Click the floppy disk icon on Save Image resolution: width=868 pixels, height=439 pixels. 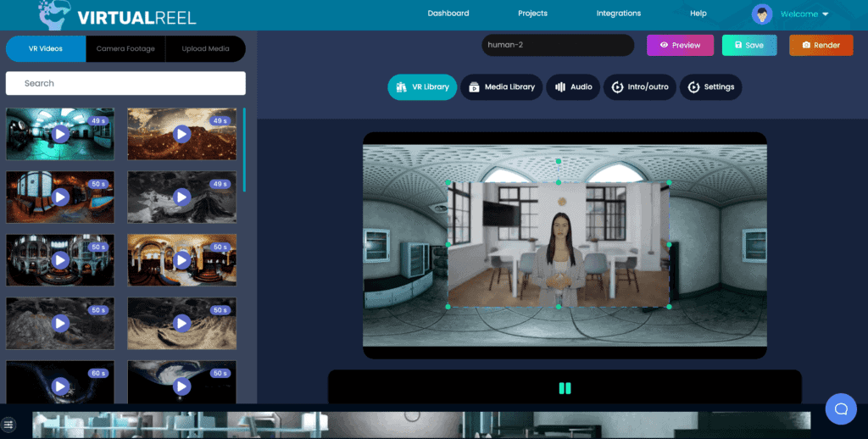pos(738,45)
